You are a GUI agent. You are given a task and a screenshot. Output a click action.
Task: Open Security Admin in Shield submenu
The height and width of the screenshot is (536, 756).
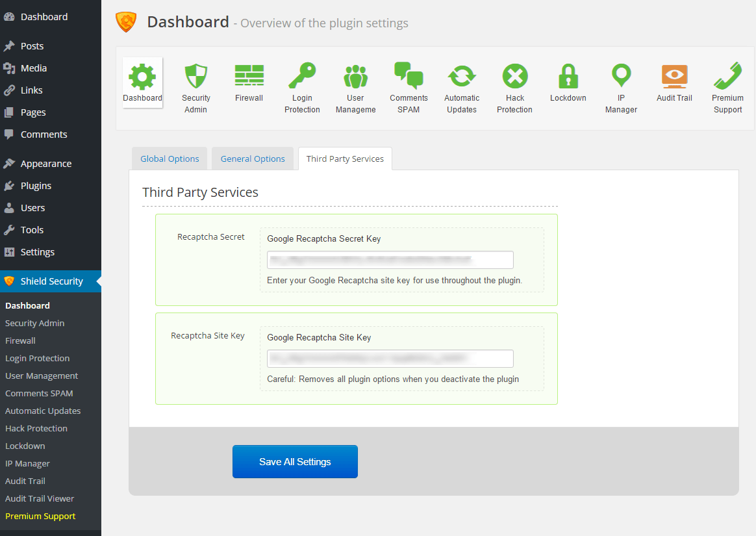34,324
